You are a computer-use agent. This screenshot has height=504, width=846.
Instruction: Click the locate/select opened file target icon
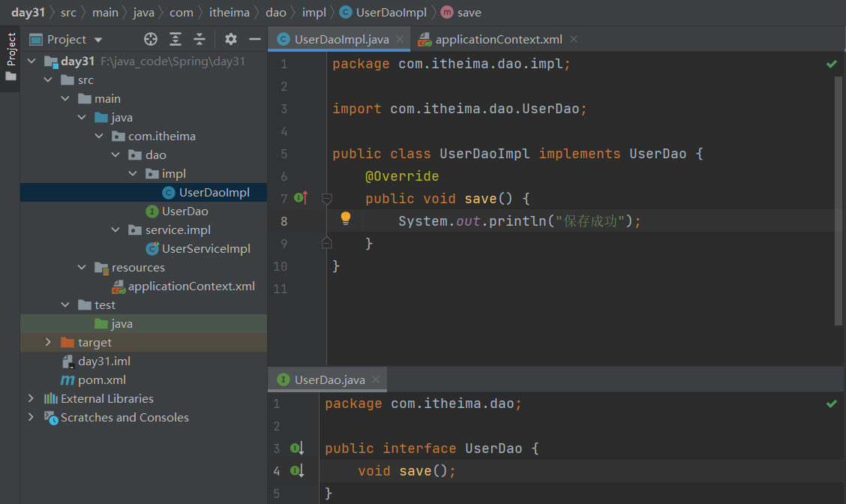(151, 39)
